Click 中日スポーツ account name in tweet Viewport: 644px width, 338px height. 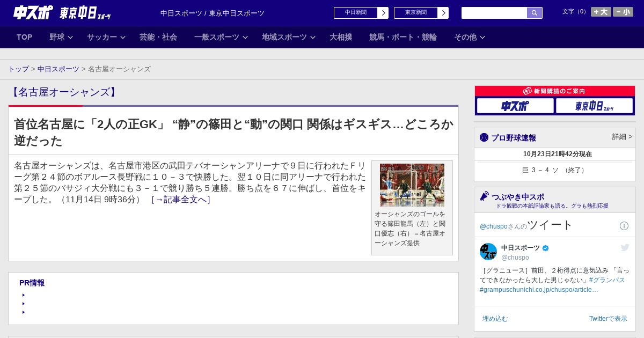tap(521, 248)
